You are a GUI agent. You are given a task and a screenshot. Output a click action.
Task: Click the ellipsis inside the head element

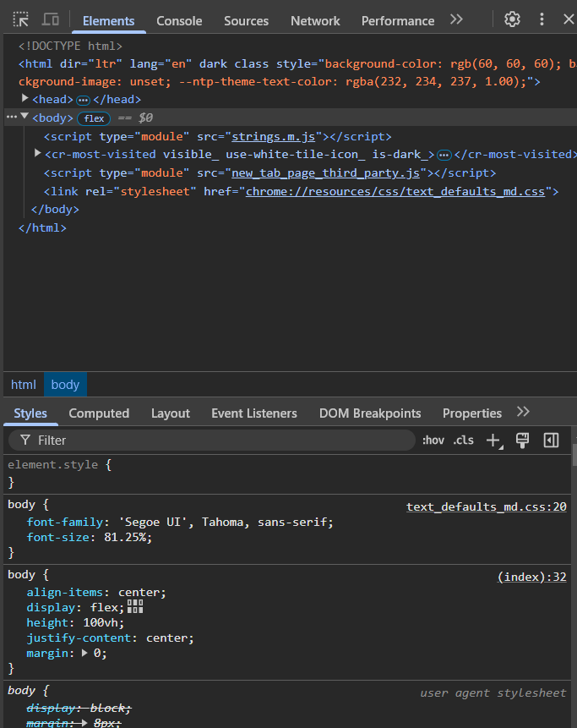click(x=83, y=100)
